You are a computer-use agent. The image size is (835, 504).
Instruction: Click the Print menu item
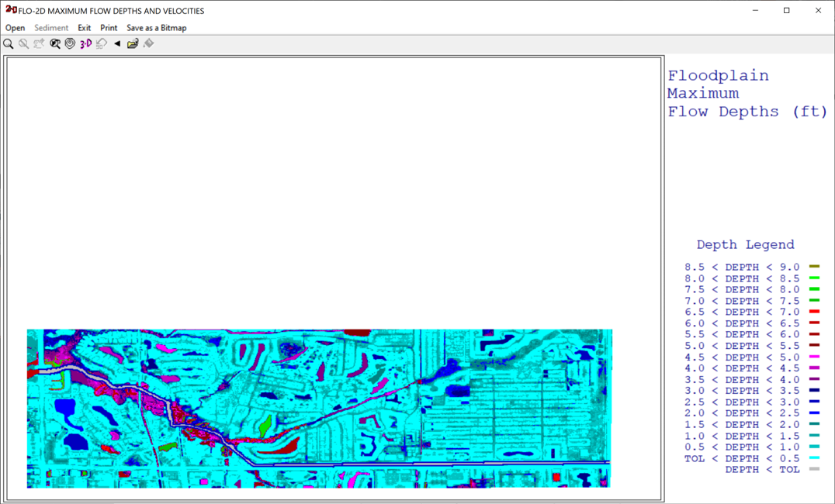[109, 28]
